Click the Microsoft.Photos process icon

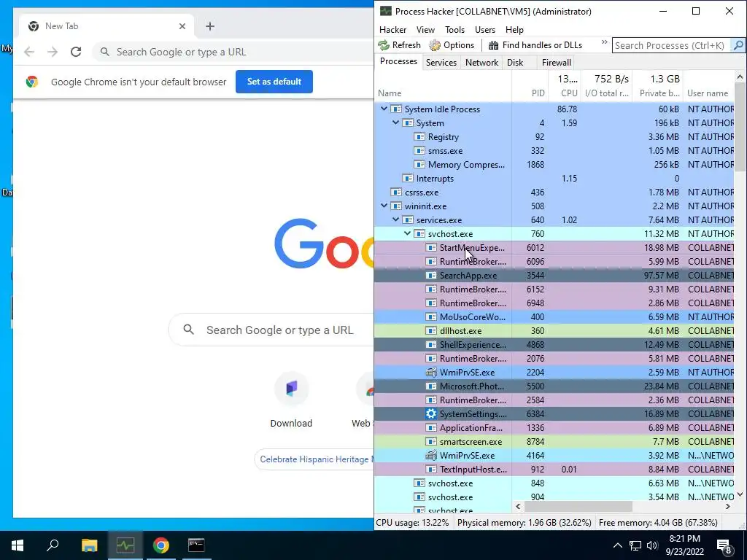click(431, 386)
